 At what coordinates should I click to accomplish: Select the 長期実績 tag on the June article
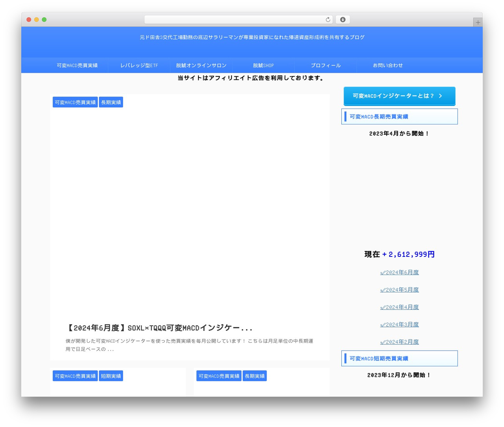[111, 102]
